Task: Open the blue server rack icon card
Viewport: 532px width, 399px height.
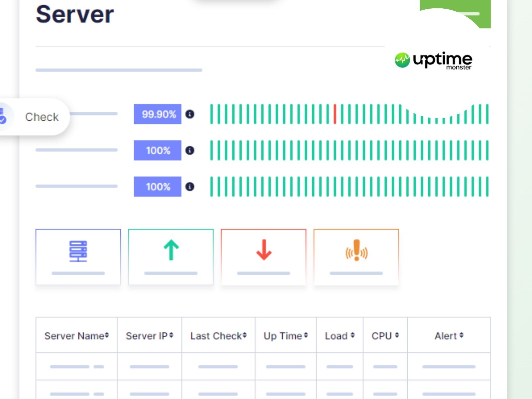Action: [x=78, y=257]
